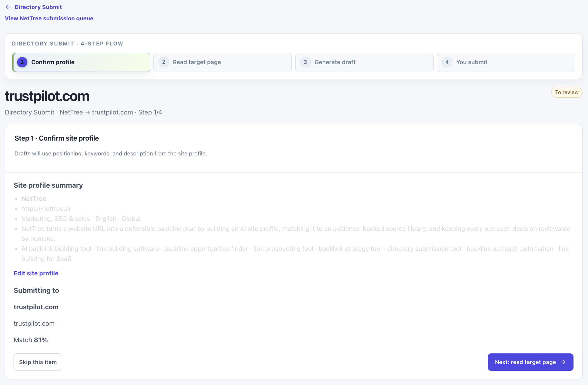Click step number 4 circle
The width and height of the screenshot is (588, 385).
pyautogui.click(x=447, y=62)
